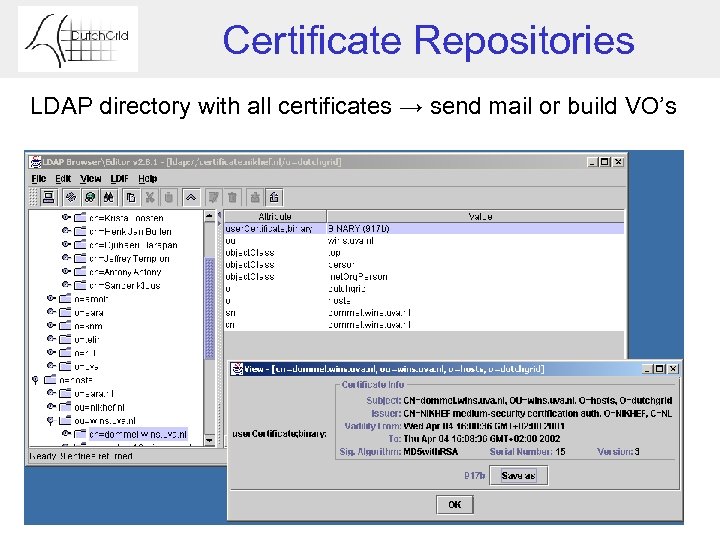
Task: Click the greyed-out Edit entry toolbar icon
Action: [x=213, y=197]
